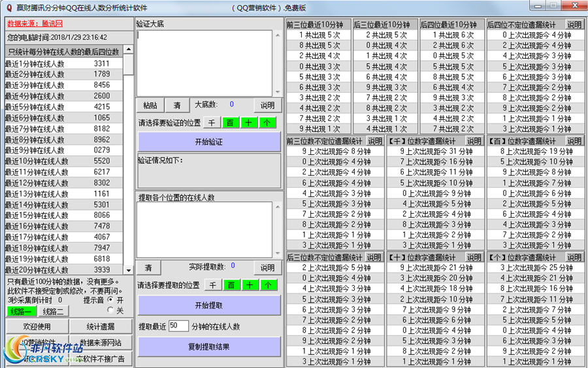This screenshot has height=368, width=588.
Task: Select the 最近15分钟在线人数 row
Action: [64, 215]
